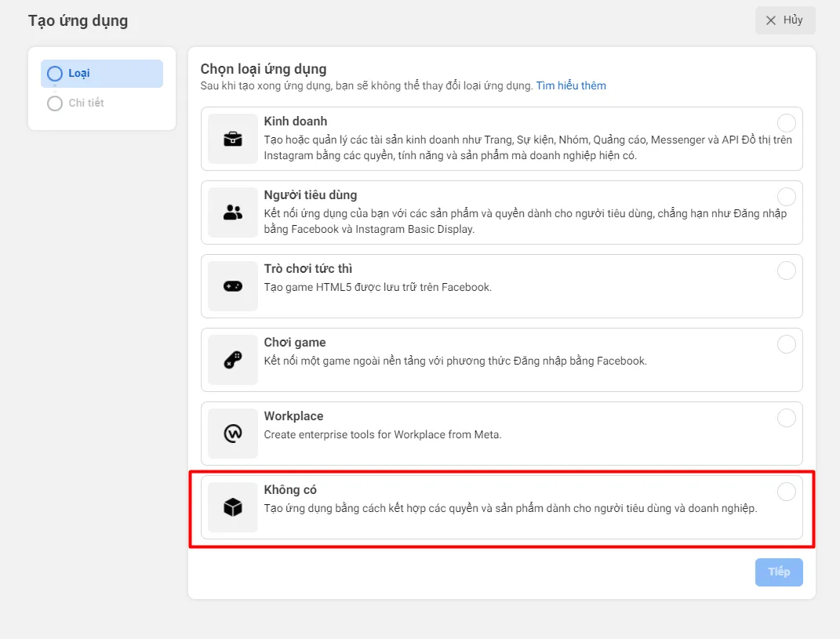Select the Trò chơi tức thì radio button
Viewport: 840px width, 639px height.
(x=786, y=270)
